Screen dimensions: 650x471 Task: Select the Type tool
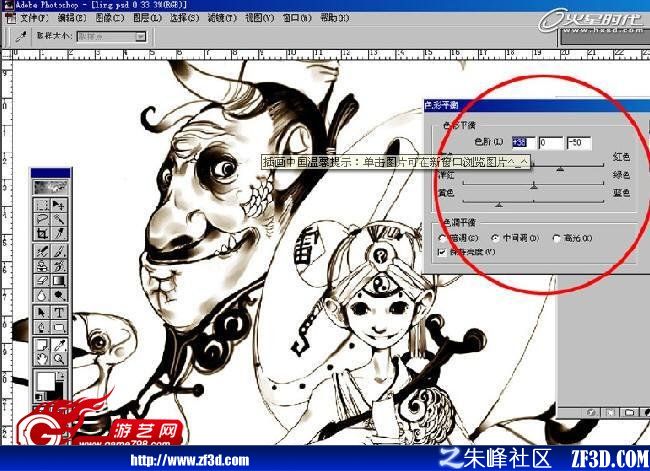58,312
